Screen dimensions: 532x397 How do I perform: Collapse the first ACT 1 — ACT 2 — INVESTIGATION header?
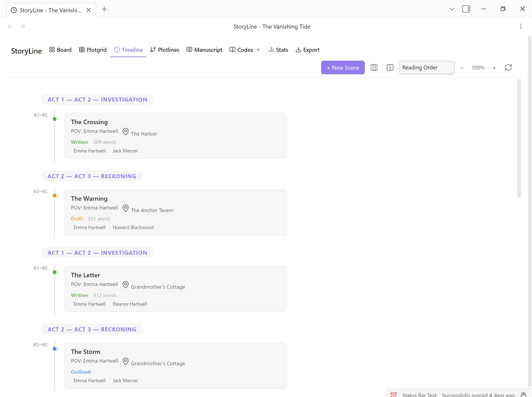tap(97, 100)
